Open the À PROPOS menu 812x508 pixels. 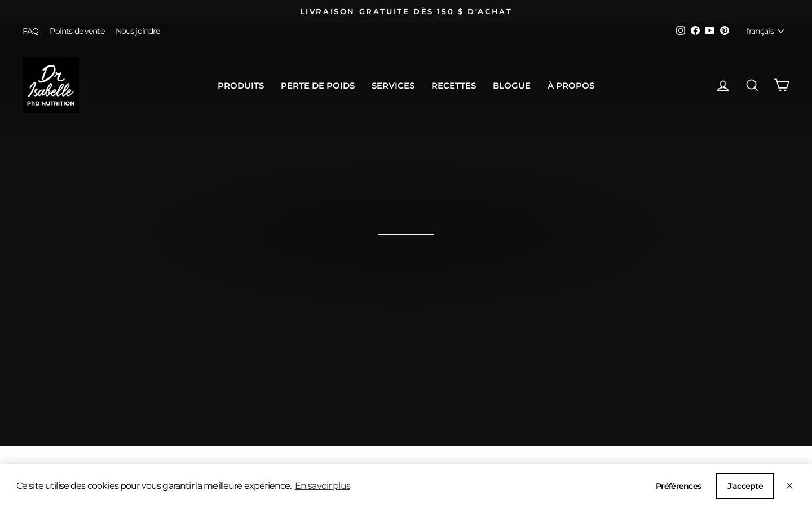pos(571,86)
